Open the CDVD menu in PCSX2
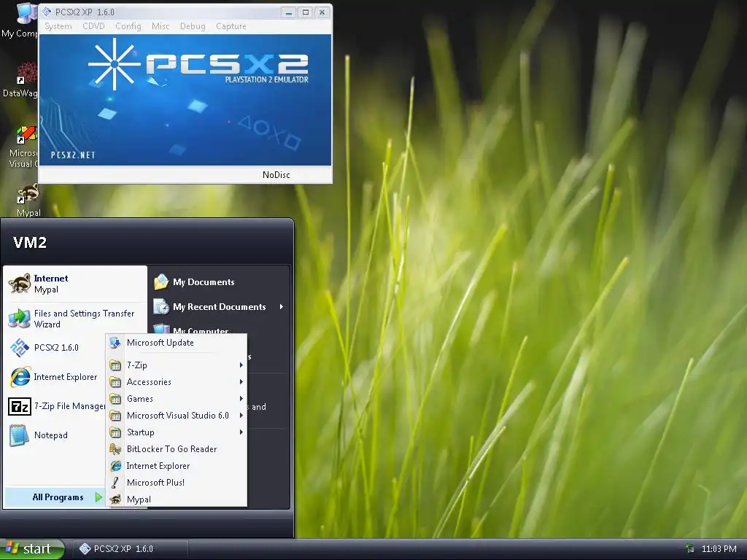The height and width of the screenshot is (560, 747). click(x=93, y=26)
